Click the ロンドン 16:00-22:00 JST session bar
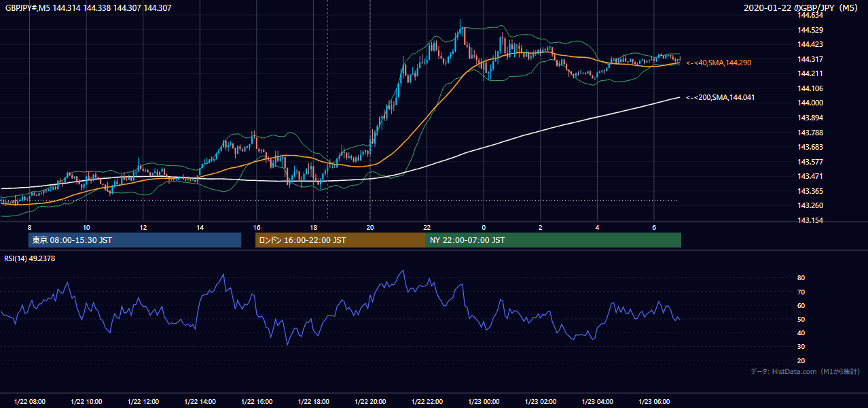Image resolution: width=868 pixels, height=408 pixels. (x=340, y=240)
